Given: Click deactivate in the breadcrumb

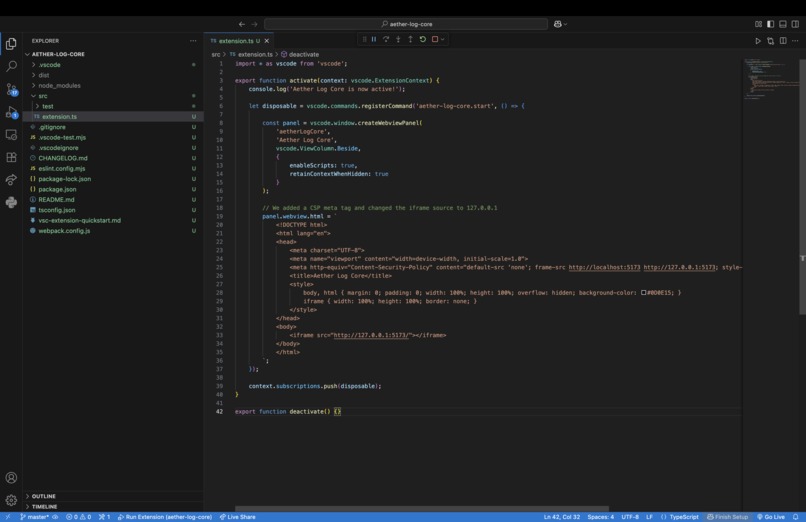Looking at the screenshot, I should click(303, 54).
